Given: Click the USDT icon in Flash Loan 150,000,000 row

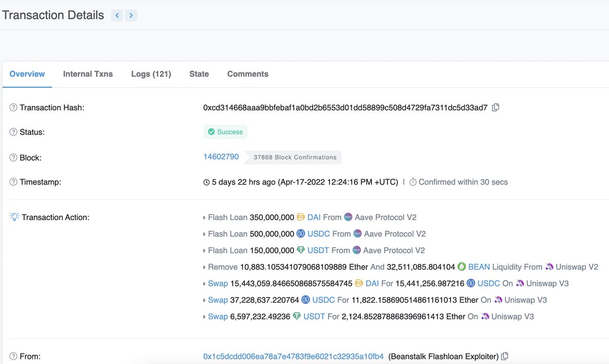Looking at the screenshot, I should (x=301, y=250).
